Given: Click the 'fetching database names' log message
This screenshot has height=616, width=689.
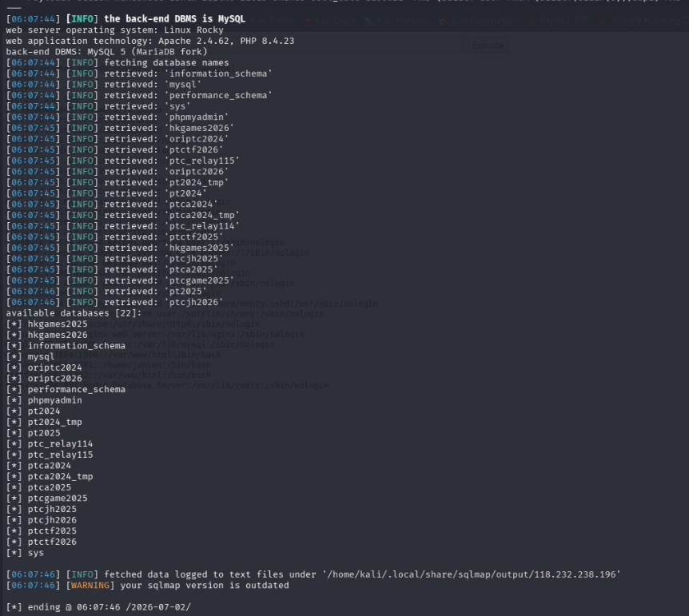Looking at the screenshot, I should tap(166, 63).
